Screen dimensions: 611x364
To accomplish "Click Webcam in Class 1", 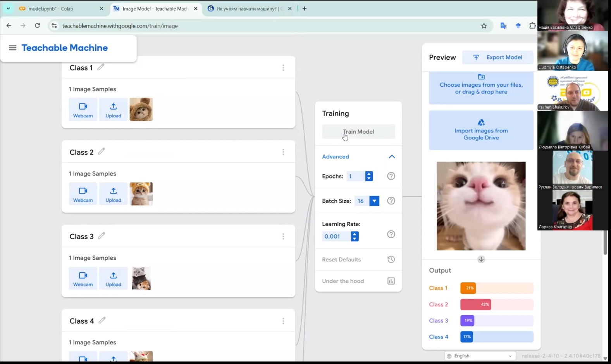I will tap(83, 110).
